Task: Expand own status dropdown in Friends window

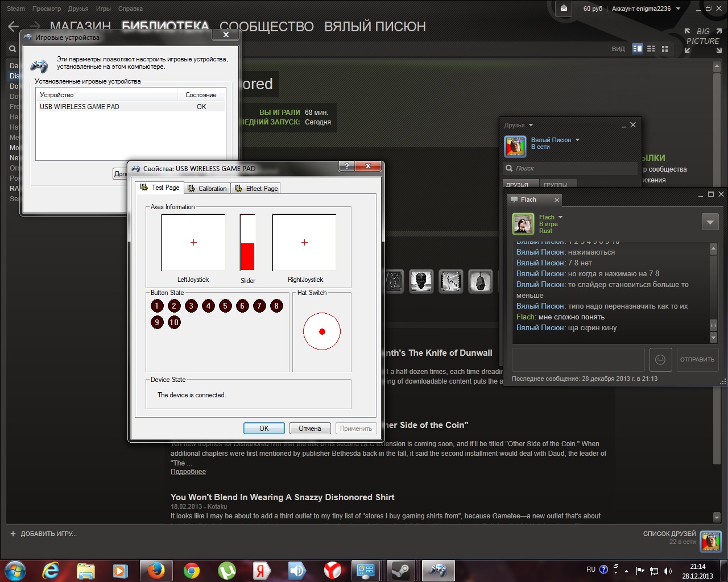Action: pos(577,140)
